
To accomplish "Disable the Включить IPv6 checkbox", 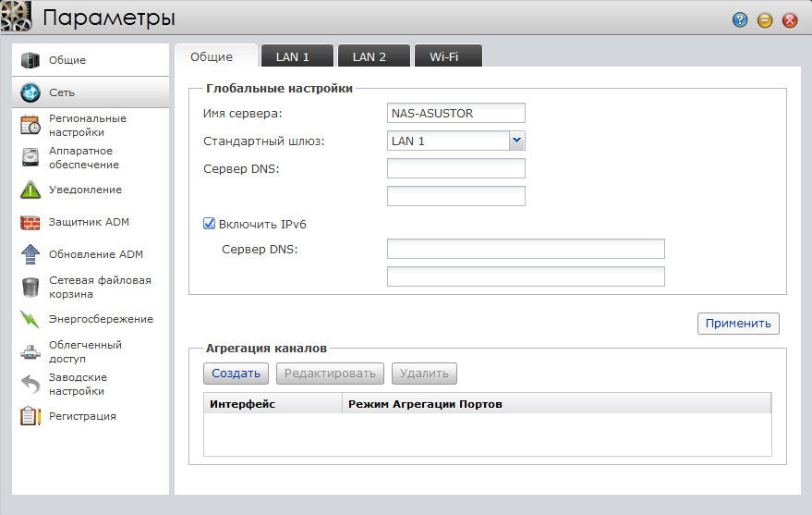I will click(209, 224).
